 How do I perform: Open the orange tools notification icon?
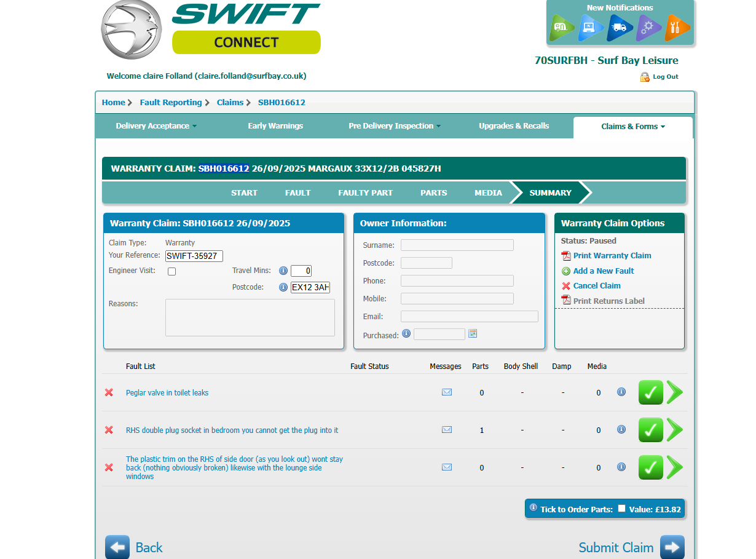pos(677,28)
